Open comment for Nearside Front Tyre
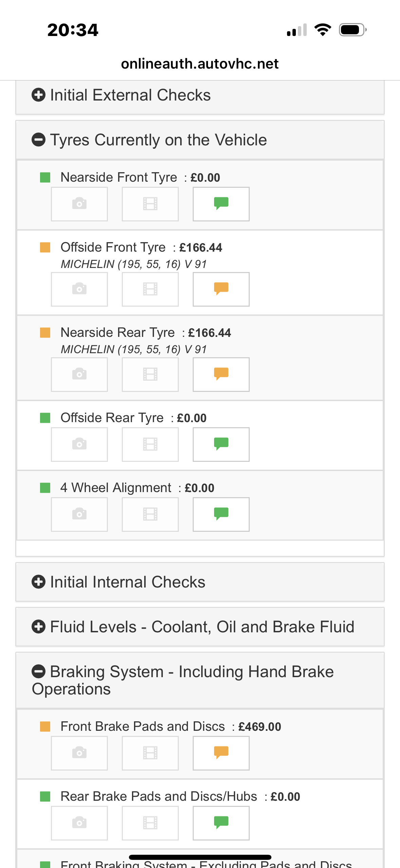Image resolution: width=400 pixels, height=868 pixels. pos(221,204)
